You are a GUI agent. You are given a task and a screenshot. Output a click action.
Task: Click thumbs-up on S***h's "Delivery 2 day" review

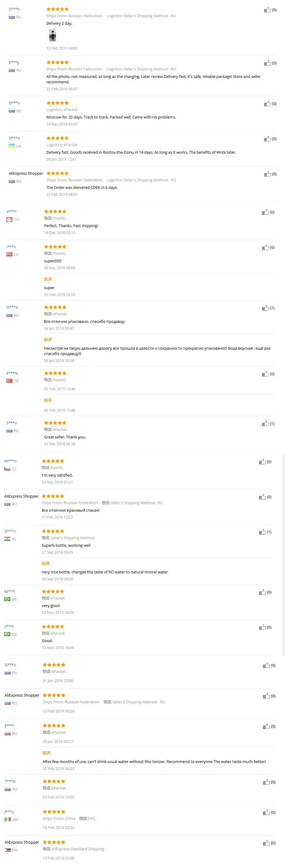click(267, 10)
